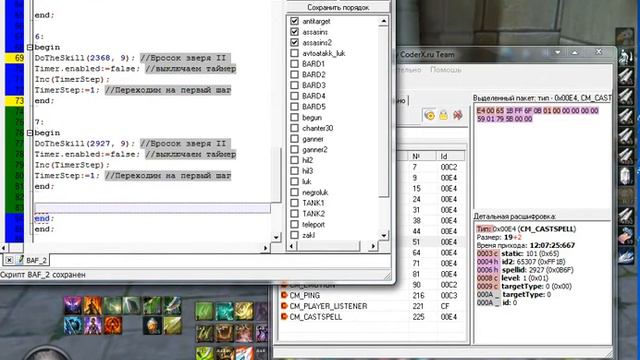Image resolution: width=640 pixels, height=360 pixels.
Task: Click the running figure icon atop right game sidebar
Action: [x=626, y=56]
